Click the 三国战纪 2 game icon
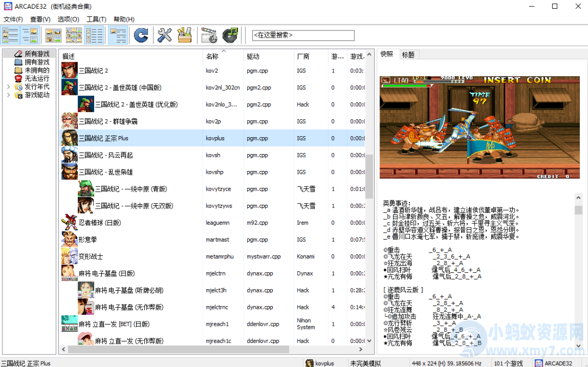588x367 pixels. pos(69,70)
